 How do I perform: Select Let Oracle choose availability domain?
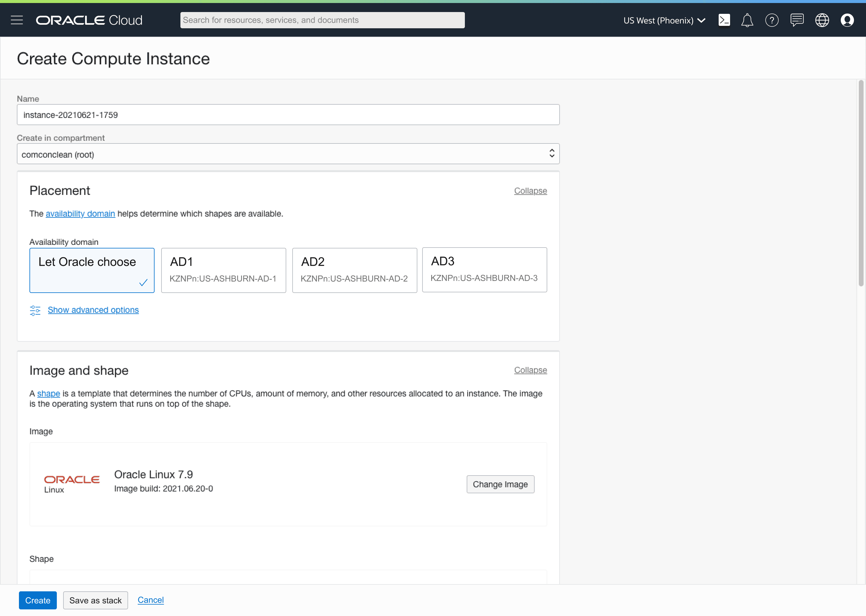(92, 270)
